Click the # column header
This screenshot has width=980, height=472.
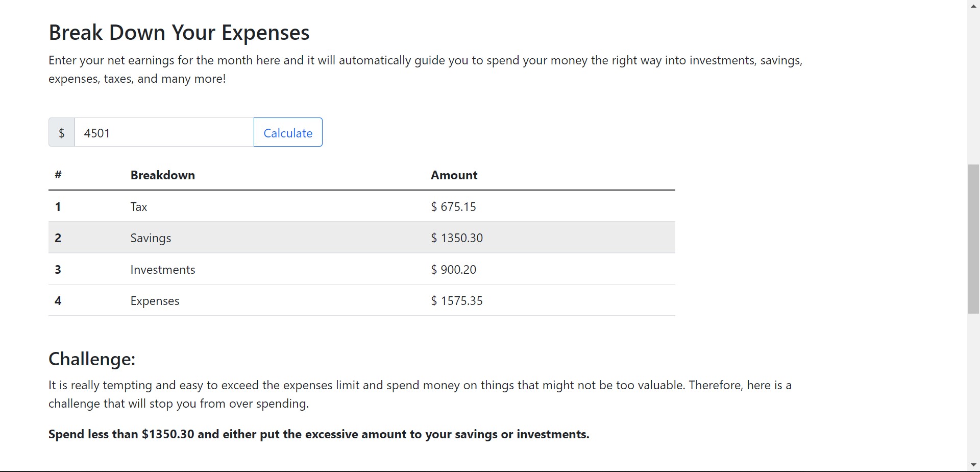click(x=58, y=175)
